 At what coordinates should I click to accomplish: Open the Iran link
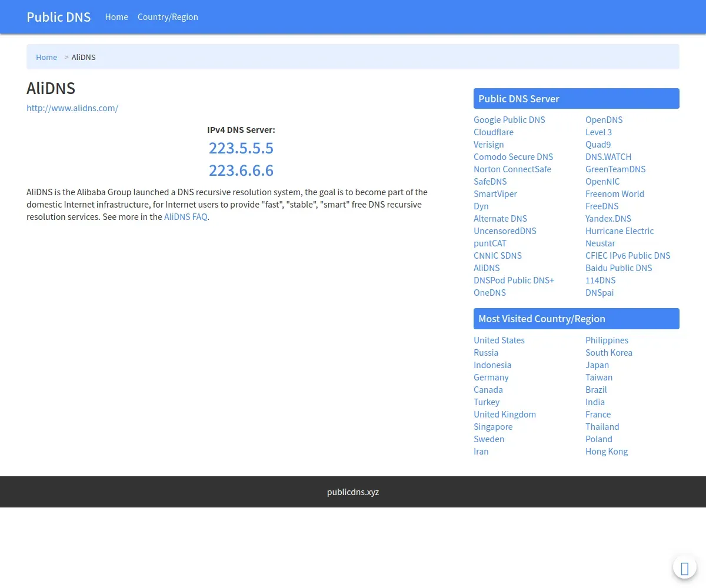click(x=481, y=452)
